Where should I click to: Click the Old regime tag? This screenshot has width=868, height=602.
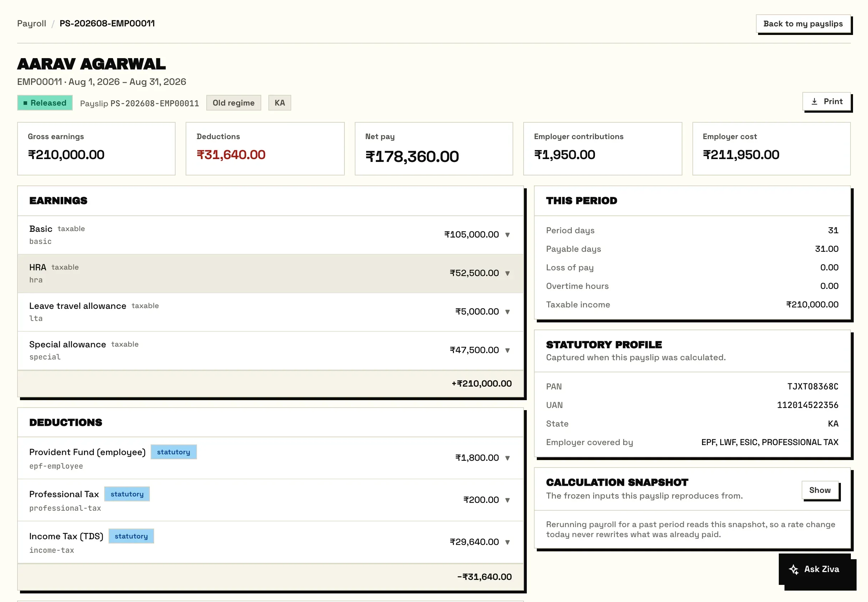[x=234, y=103]
